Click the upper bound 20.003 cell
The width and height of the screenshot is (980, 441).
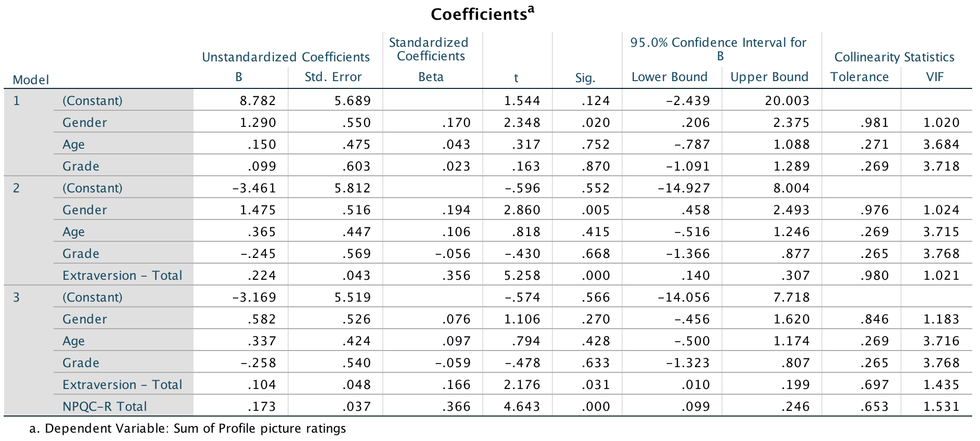[786, 100]
